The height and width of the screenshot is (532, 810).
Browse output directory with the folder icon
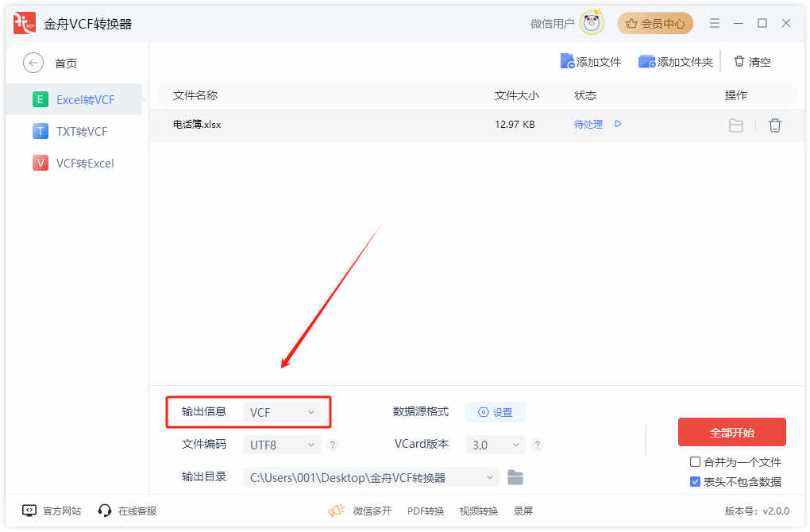[x=515, y=477]
